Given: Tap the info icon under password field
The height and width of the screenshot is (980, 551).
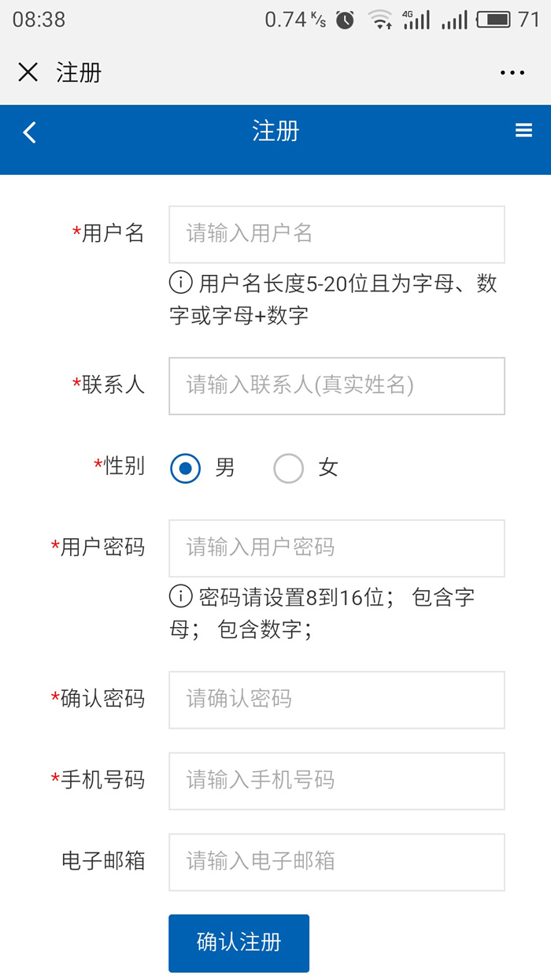Looking at the screenshot, I should pyautogui.click(x=181, y=596).
